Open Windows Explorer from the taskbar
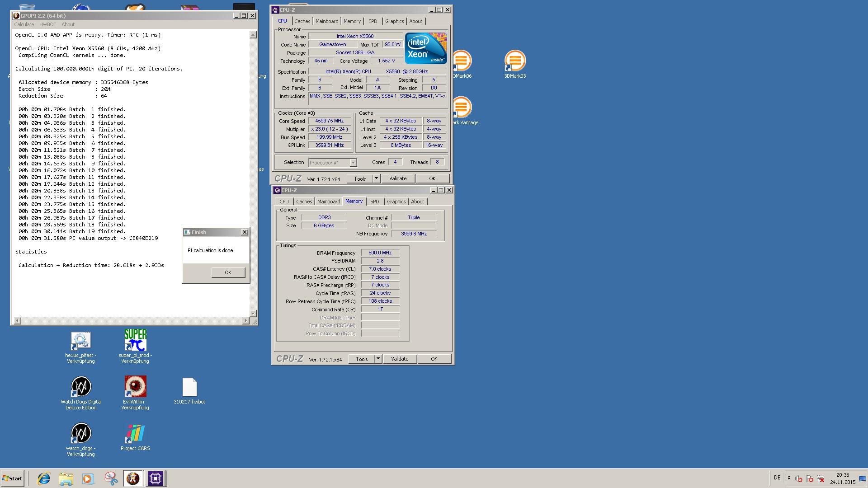This screenshot has width=868, height=488. pos(66,479)
